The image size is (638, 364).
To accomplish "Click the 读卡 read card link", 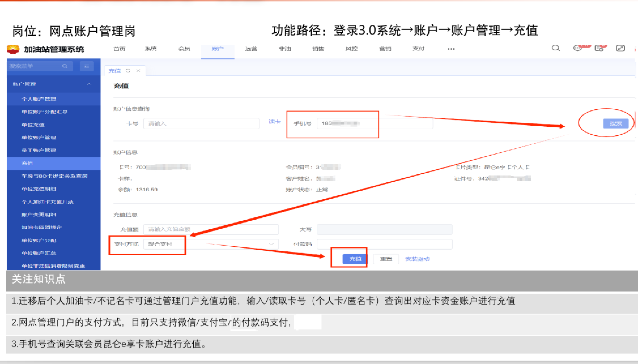I will (x=274, y=122).
